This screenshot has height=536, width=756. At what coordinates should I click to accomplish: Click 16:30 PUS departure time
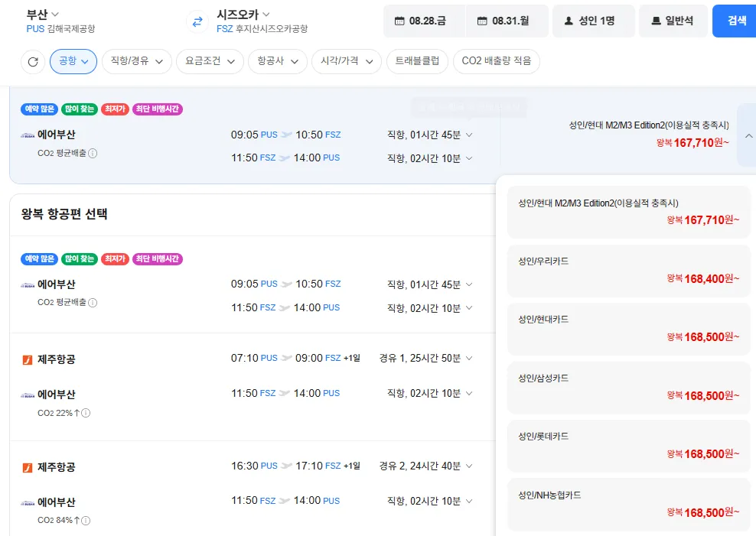pos(254,466)
